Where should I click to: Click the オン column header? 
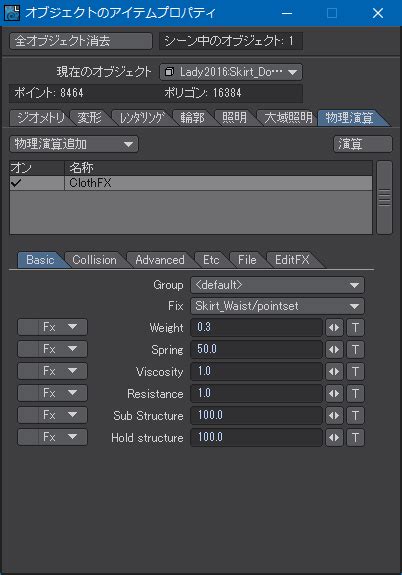(37, 168)
